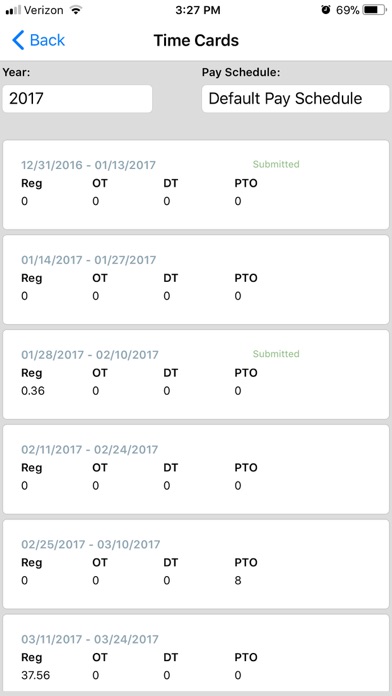Open the 01/28/2017 - 02/10/2017 time card

pyautogui.click(x=196, y=374)
